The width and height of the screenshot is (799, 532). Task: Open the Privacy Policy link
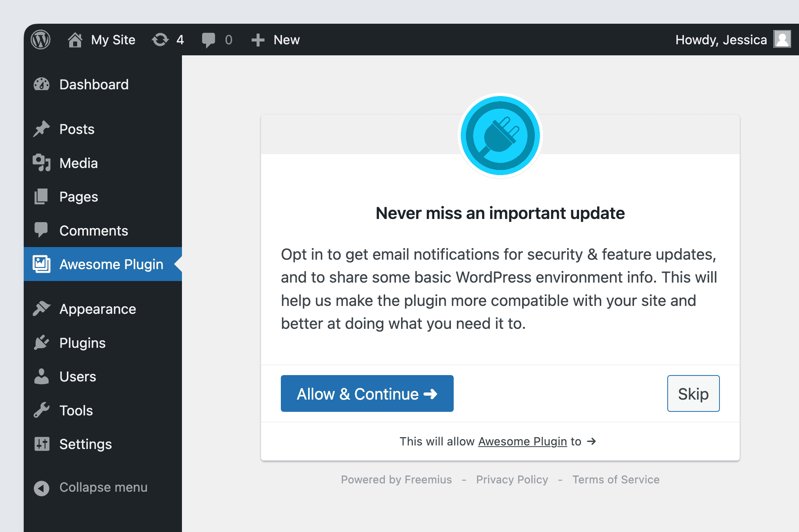512,480
